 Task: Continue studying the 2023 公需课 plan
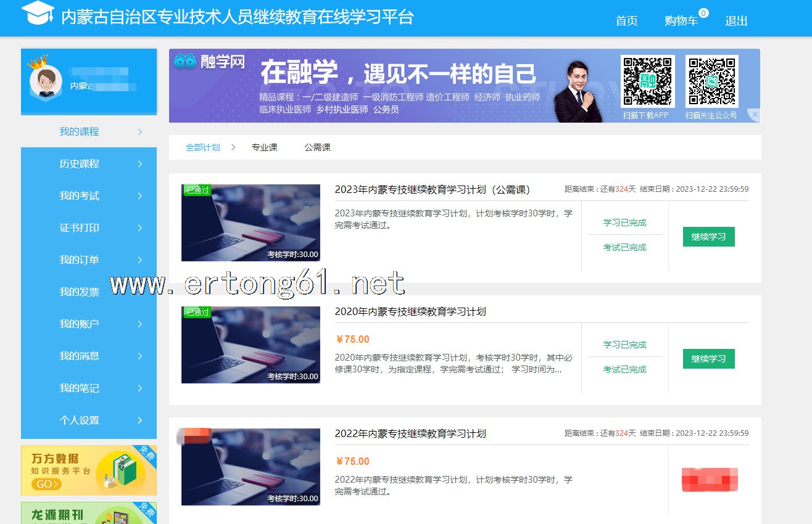point(708,237)
